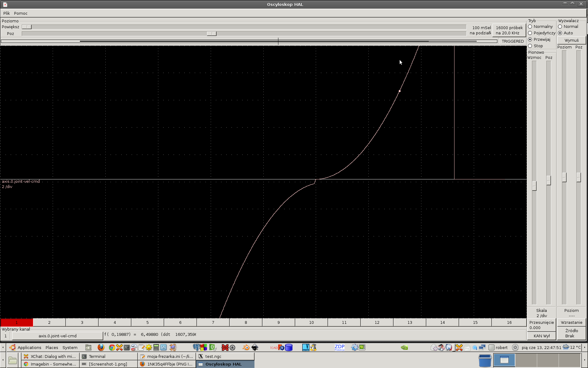Select channel 12
588x368 pixels.
click(377, 322)
